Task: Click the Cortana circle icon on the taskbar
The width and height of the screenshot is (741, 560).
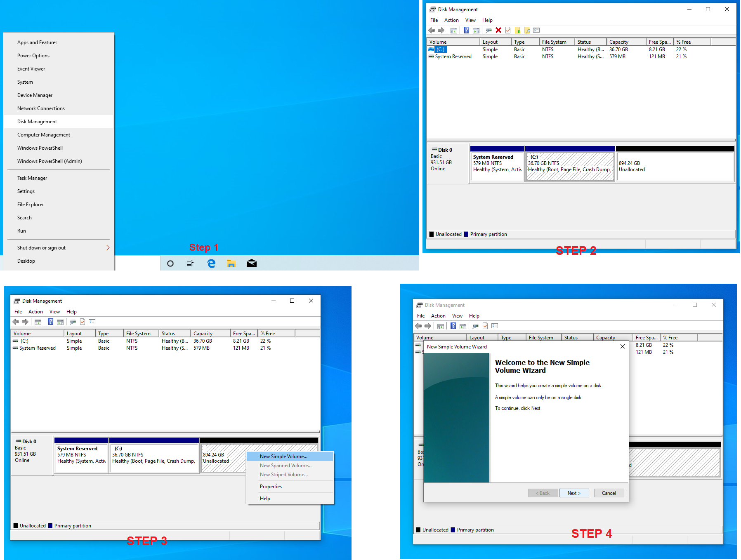Action: [x=170, y=263]
